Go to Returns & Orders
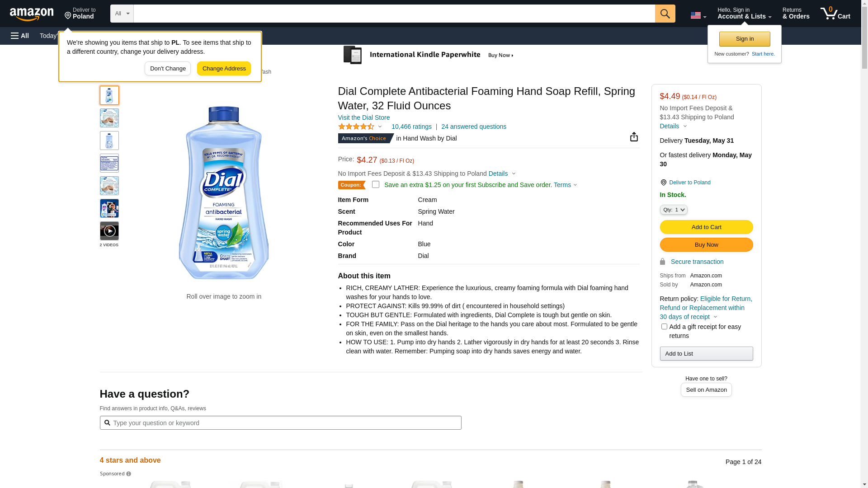Image resolution: width=868 pixels, height=488 pixels. 796,14
